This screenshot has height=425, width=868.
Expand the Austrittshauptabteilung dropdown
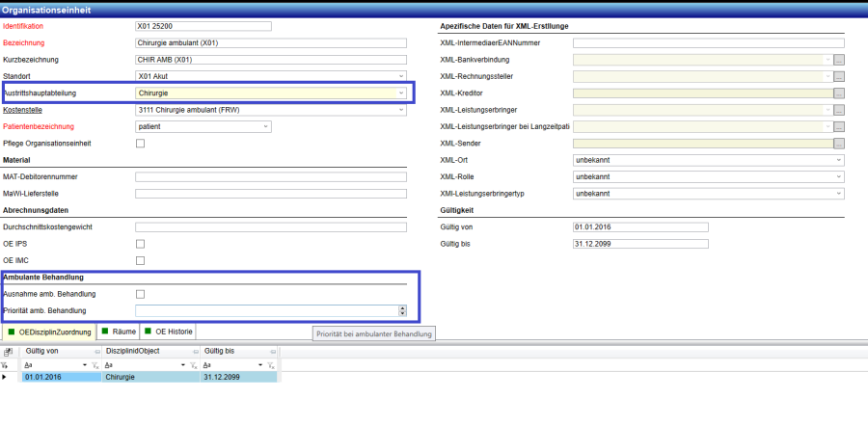coord(401,93)
